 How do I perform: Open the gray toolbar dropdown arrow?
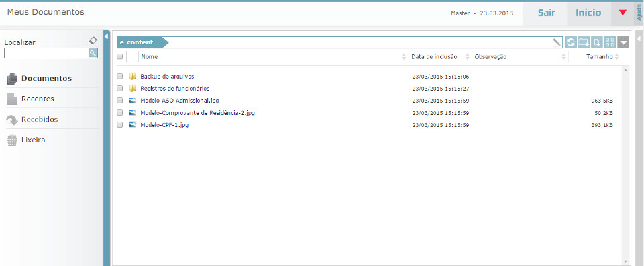(x=623, y=42)
